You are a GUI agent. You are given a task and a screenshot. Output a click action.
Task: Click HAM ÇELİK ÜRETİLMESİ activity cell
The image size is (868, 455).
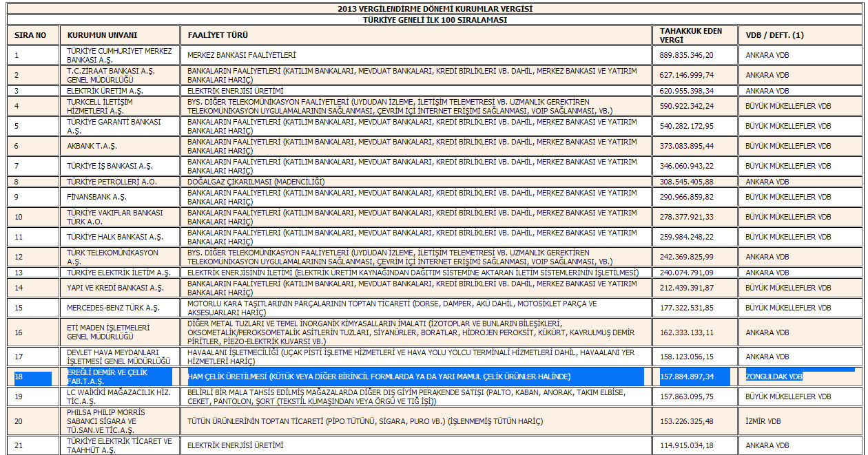[416, 377]
